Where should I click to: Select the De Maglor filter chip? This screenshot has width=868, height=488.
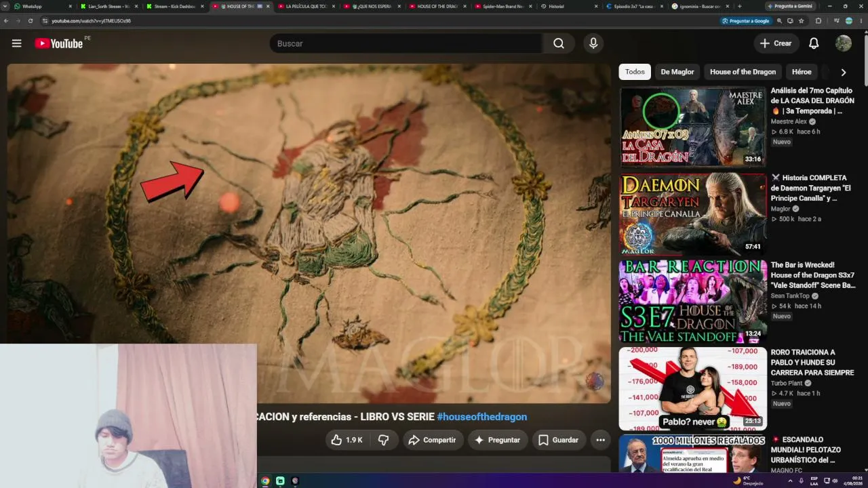tap(677, 72)
